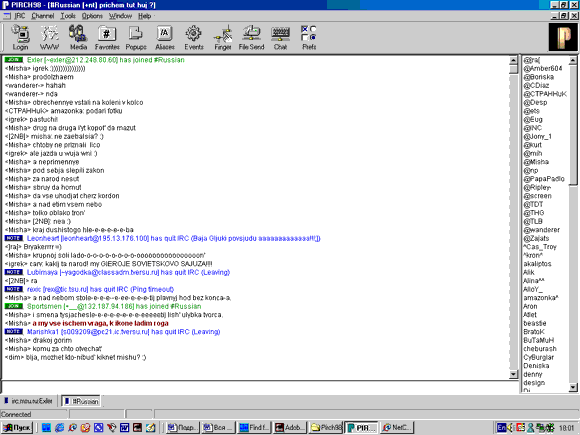
Task: Open the Windows Start (Пуск) button
Action: coord(17,428)
